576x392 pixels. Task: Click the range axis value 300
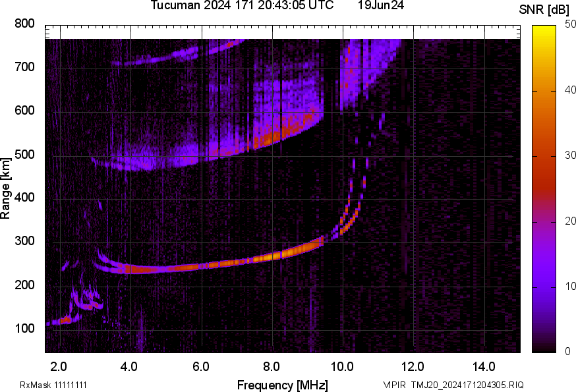(24, 241)
